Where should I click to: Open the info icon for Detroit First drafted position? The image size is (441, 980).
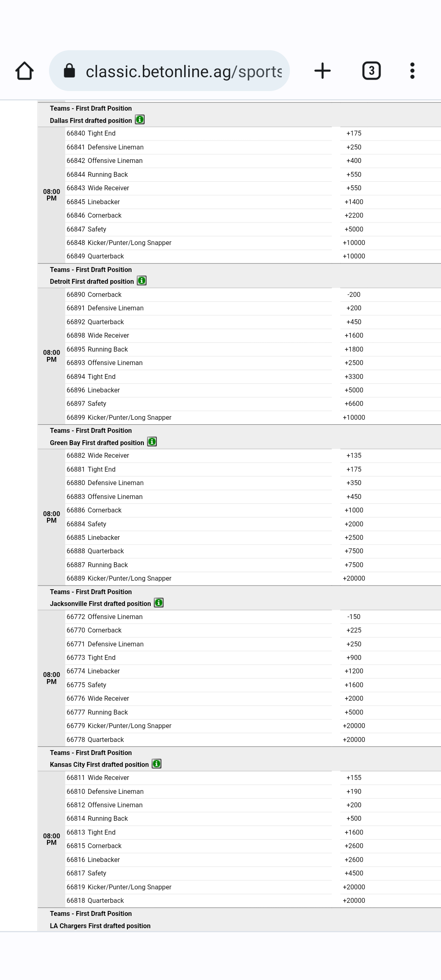(141, 281)
